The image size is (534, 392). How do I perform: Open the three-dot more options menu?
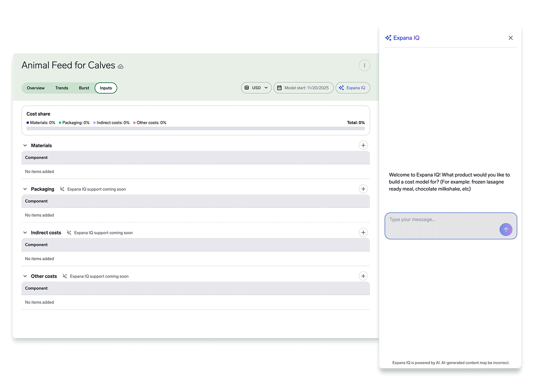point(364,66)
